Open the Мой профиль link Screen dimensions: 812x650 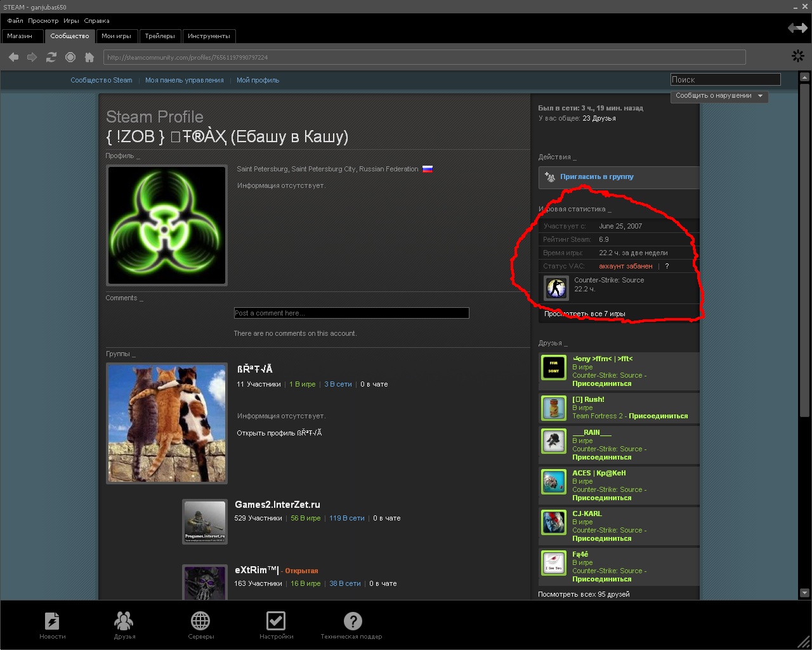tap(258, 80)
